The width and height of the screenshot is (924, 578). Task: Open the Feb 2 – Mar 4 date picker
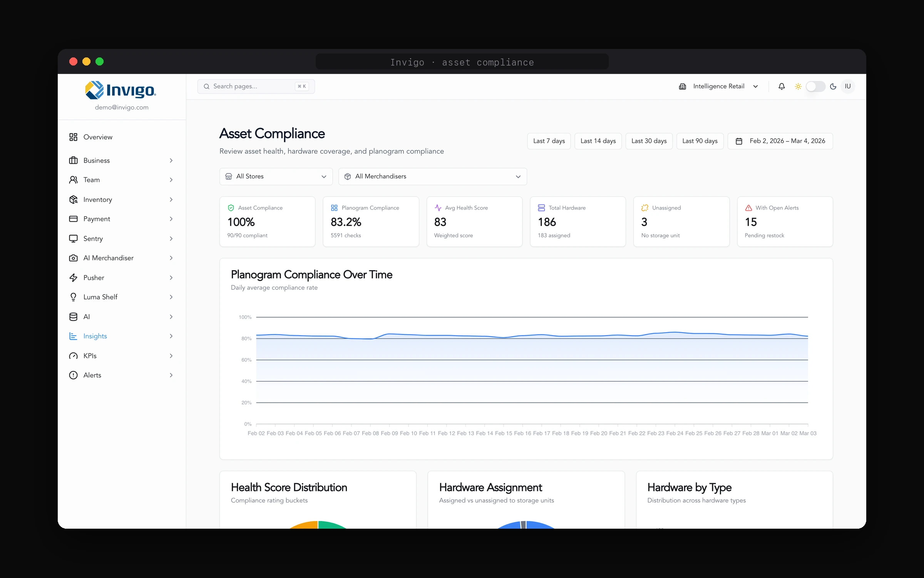coord(780,141)
